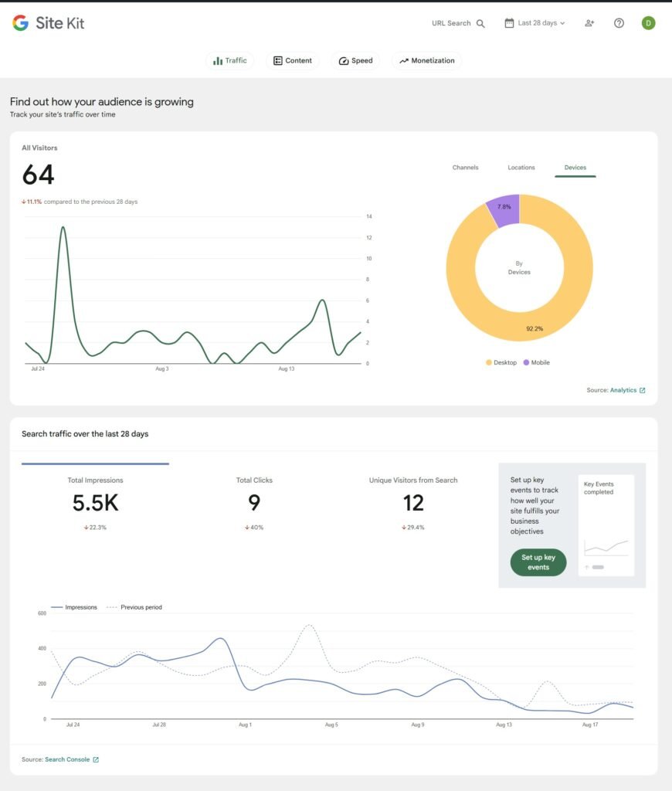Open the URL Search magnifier icon
672x791 pixels.
481,23
